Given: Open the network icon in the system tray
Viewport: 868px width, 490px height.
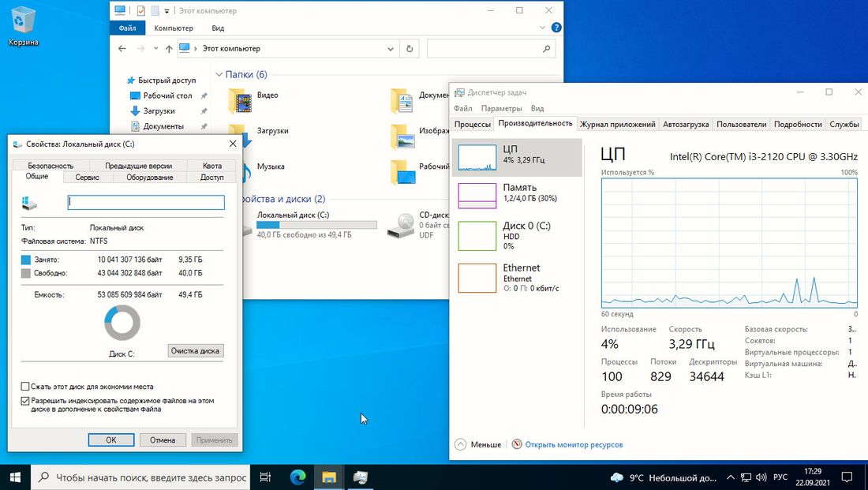Looking at the screenshot, I should tap(746, 477).
